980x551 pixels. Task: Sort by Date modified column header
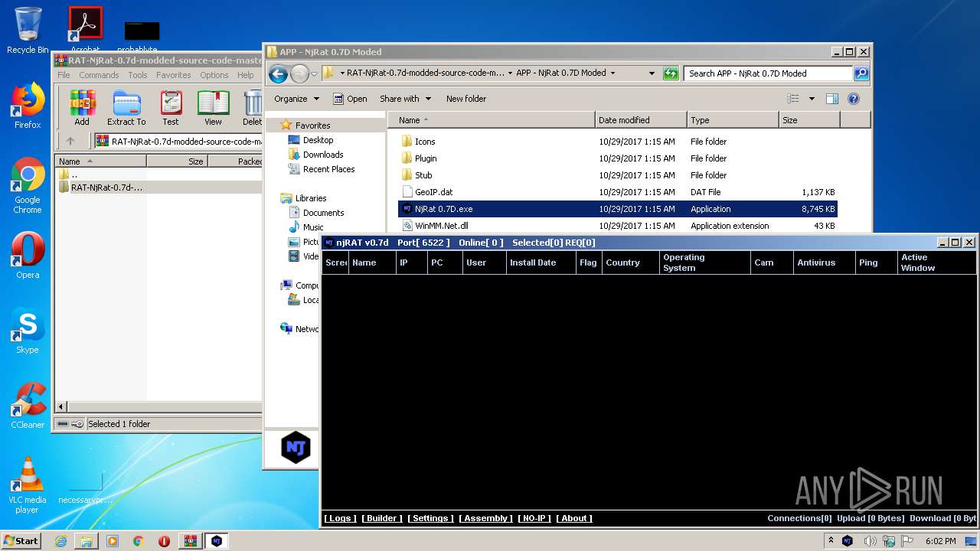[641, 120]
